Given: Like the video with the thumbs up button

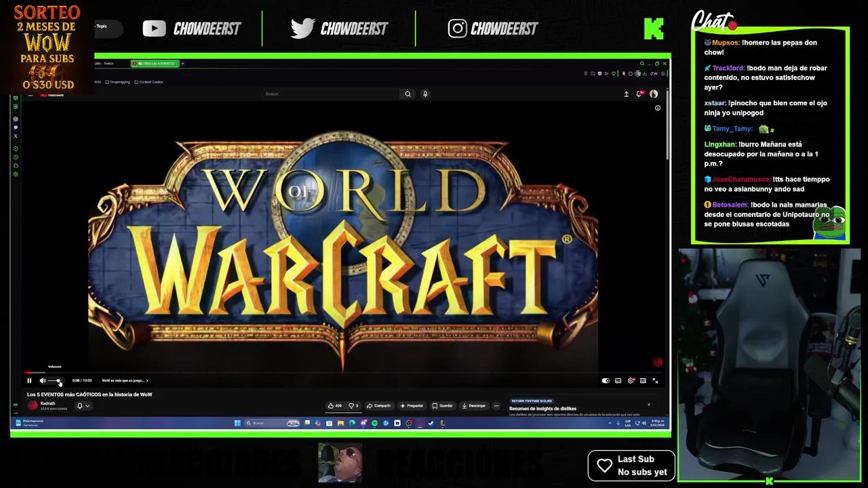Looking at the screenshot, I should pyautogui.click(x=335, y=406).
